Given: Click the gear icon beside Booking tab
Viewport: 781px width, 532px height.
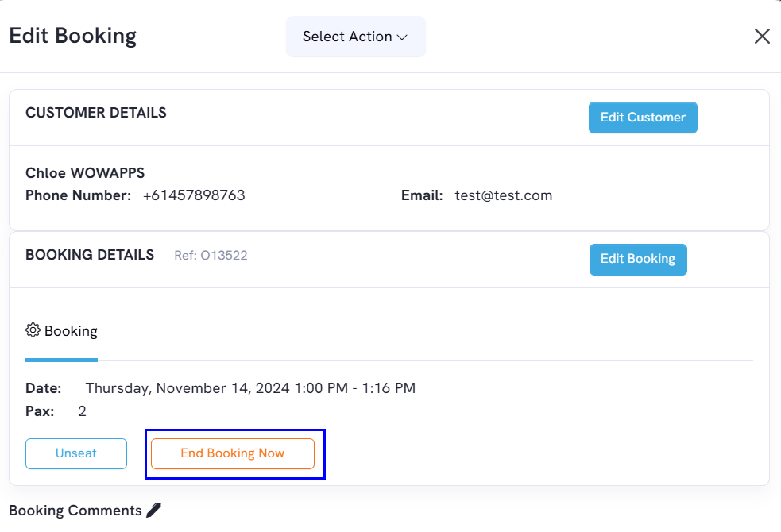Looking at the screenshot, I should click(33, 330).
